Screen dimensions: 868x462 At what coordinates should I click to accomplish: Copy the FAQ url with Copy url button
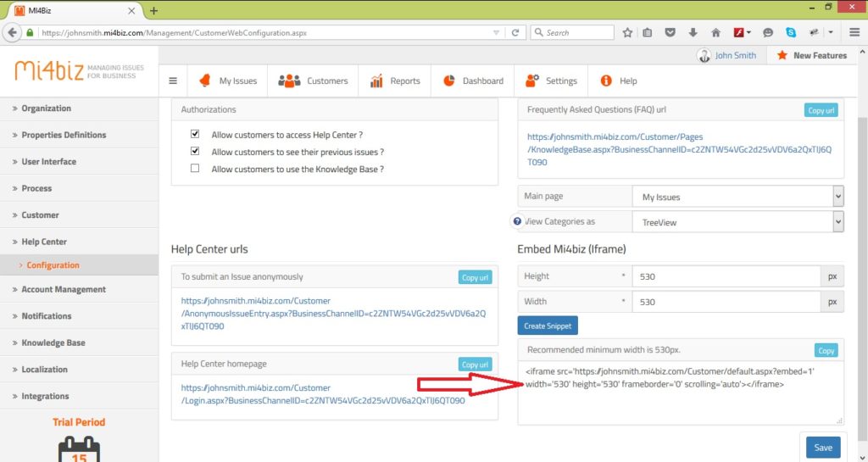pyautogui.click(x=821, y=110)
